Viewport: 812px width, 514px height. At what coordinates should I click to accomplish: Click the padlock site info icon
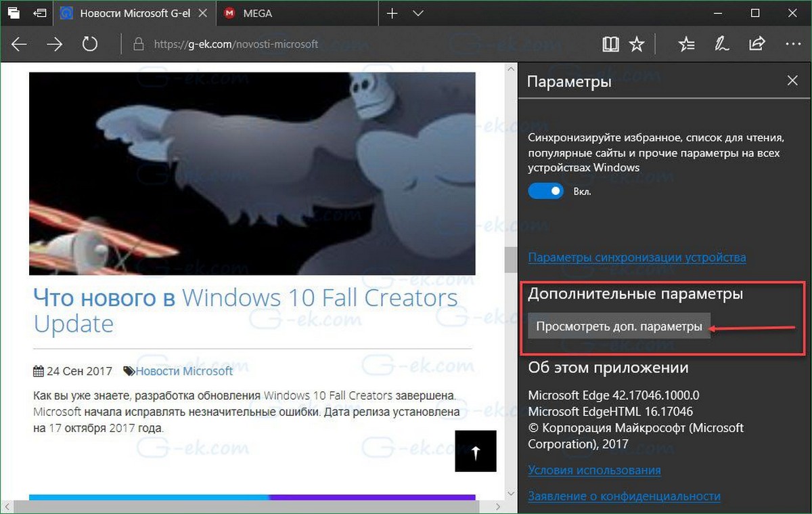tap(139, 44)
